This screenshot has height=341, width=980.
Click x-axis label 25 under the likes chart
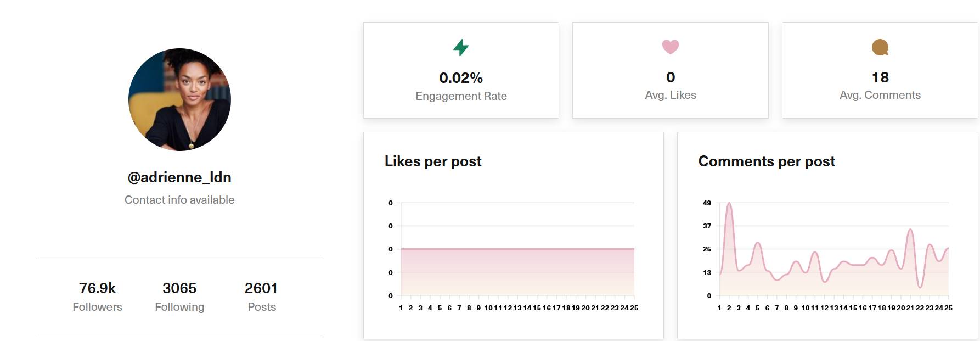click(x=634, y=308)
